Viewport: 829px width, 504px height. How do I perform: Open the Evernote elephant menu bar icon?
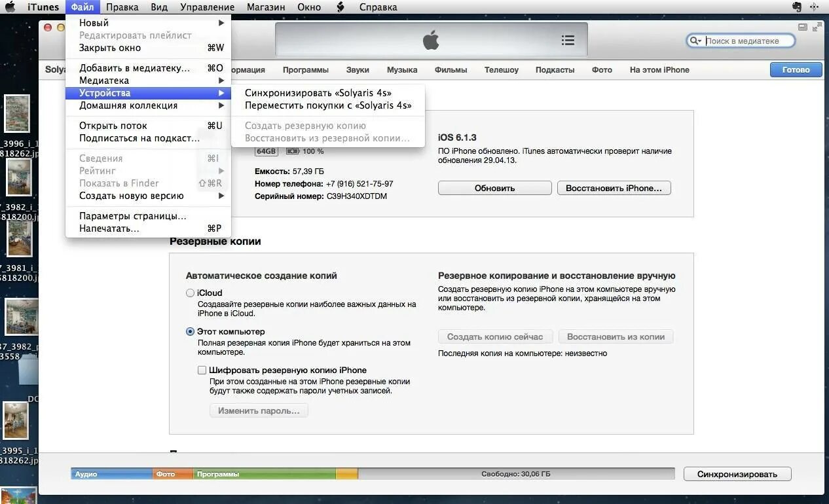tap(797, 7)
